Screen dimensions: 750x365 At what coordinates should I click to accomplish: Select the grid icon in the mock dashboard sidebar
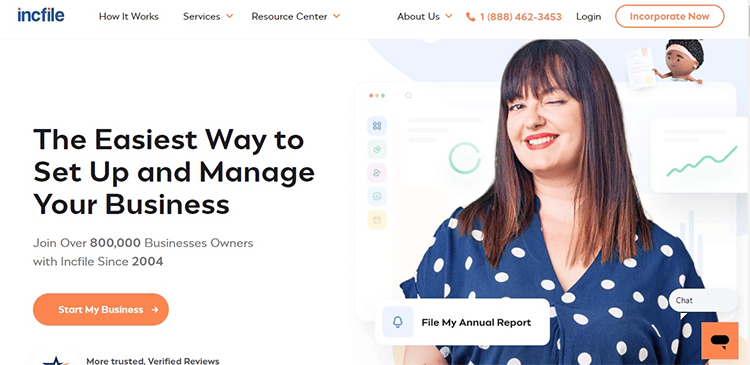(377, 126)
